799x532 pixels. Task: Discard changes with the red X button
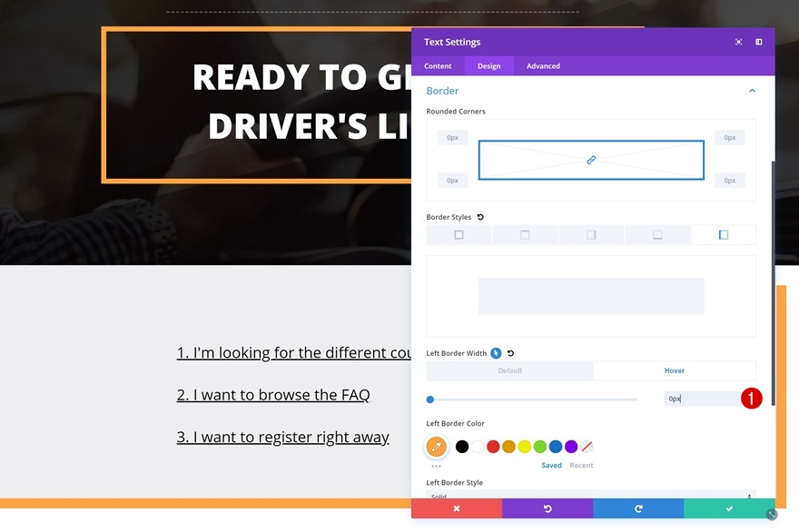click(x=457, y=508)
